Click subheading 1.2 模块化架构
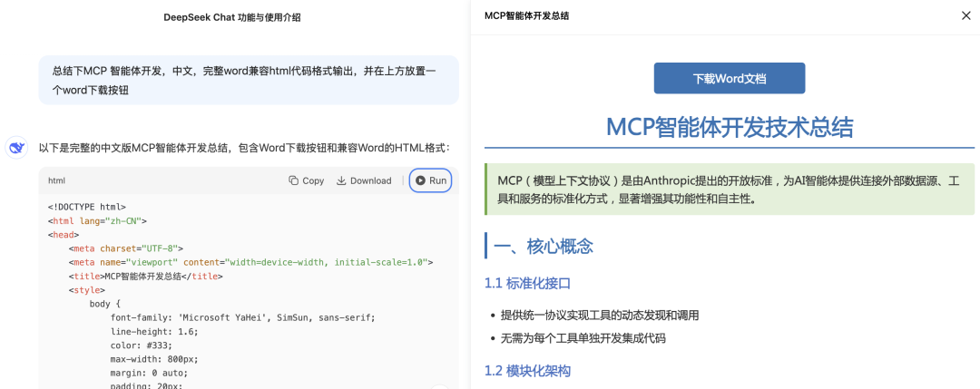 527,371
